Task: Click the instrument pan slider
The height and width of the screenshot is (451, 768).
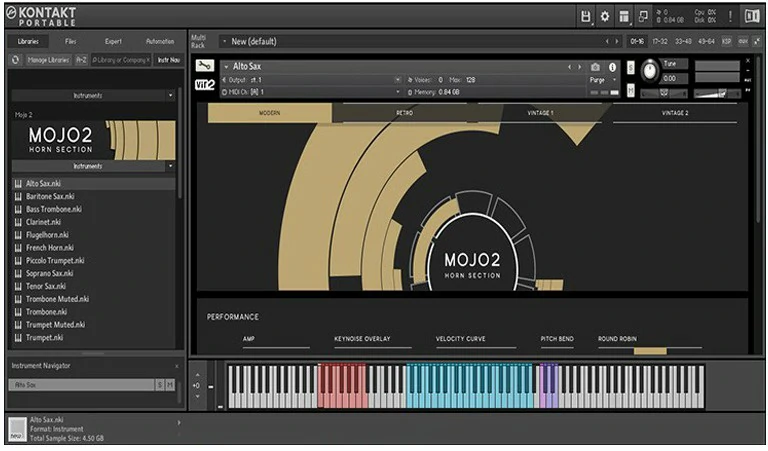Action: (x=664, y=93)
